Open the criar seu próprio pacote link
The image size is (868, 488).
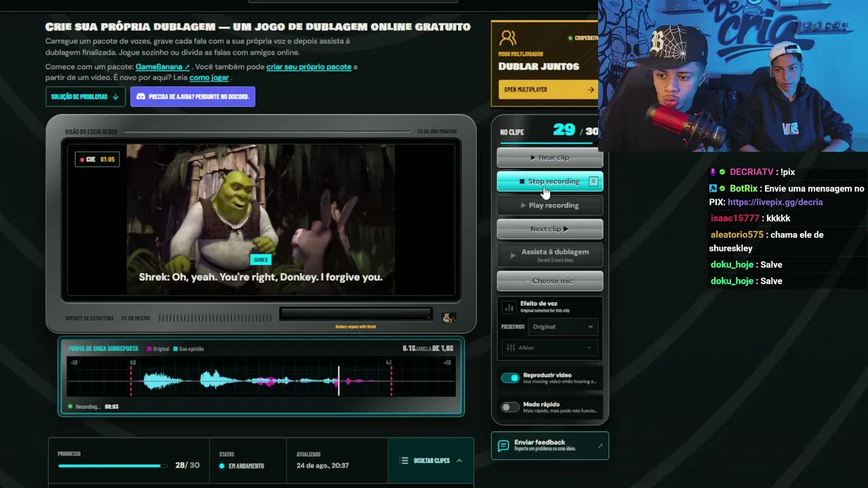309,67
